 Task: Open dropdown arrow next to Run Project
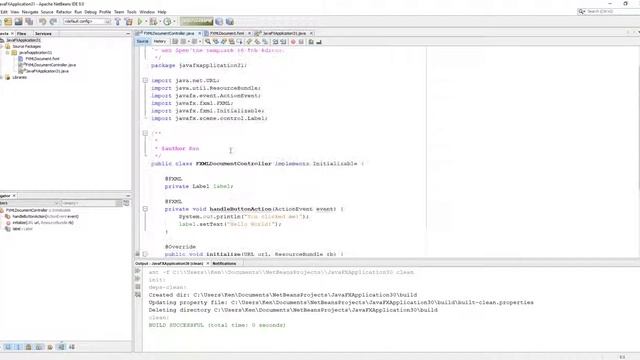[146, 22]
